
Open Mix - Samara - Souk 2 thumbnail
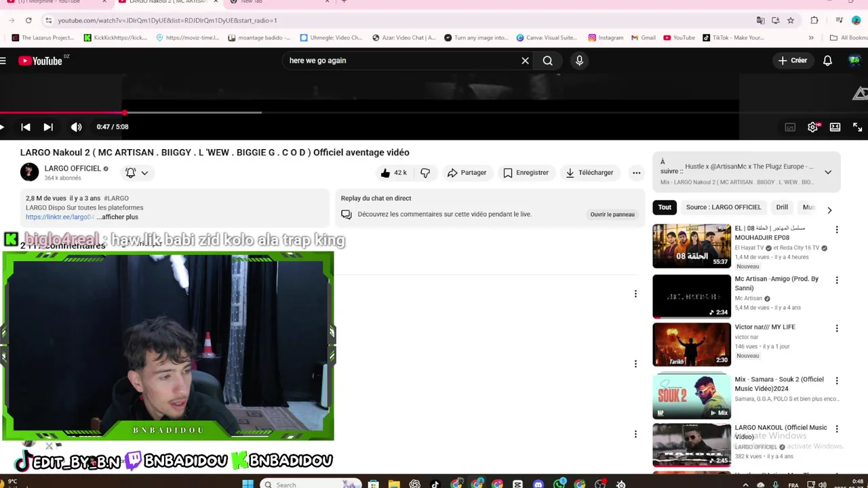point(692,396)
